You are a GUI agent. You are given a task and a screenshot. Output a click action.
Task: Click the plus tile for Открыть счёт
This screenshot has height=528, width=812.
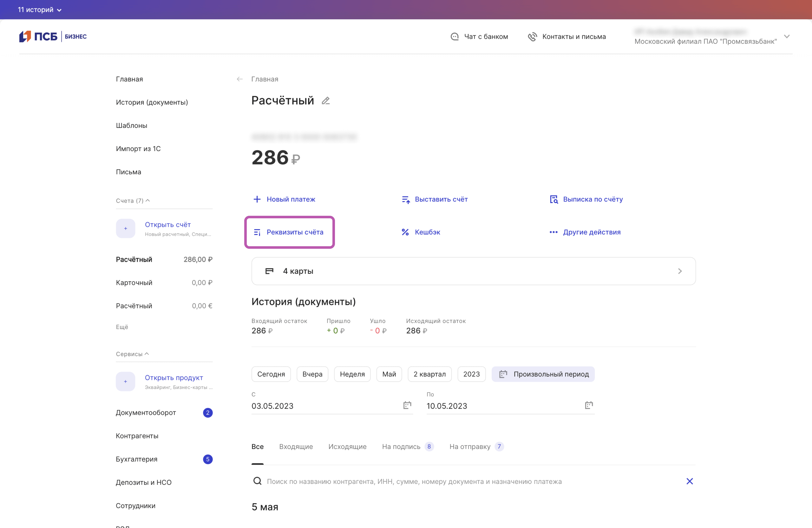click(126, 228)
